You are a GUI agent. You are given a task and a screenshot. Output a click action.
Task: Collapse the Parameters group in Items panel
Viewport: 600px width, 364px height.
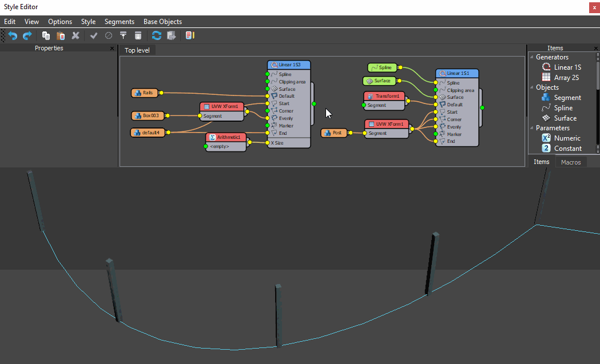coord(532,127)
